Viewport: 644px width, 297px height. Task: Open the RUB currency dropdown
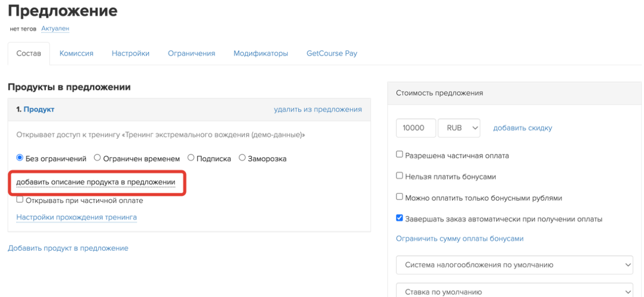tap(459, 128)
